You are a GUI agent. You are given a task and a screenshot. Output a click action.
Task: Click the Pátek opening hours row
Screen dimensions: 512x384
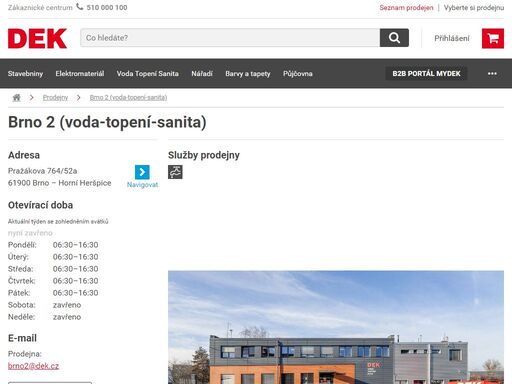[x=53, y=293]
